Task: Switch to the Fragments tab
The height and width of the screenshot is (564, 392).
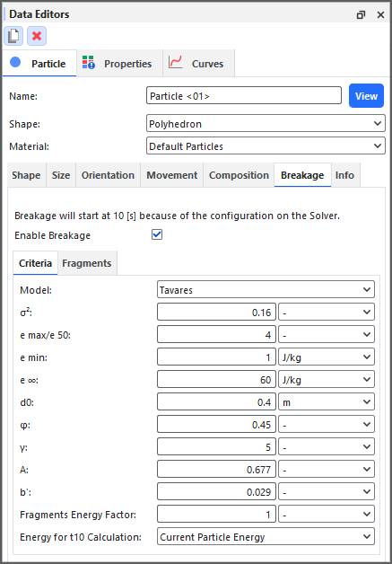Action: tap(87, 263)
